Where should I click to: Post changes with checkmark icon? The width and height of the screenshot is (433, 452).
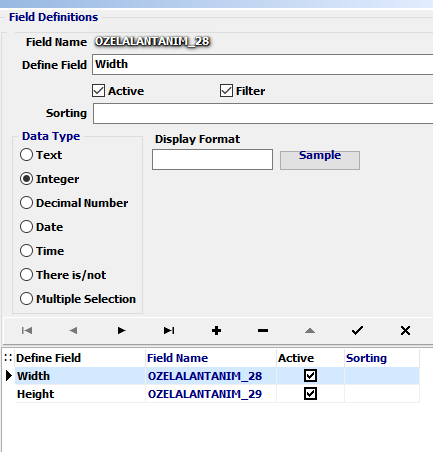pyautogui.click(x=357, y=330)
